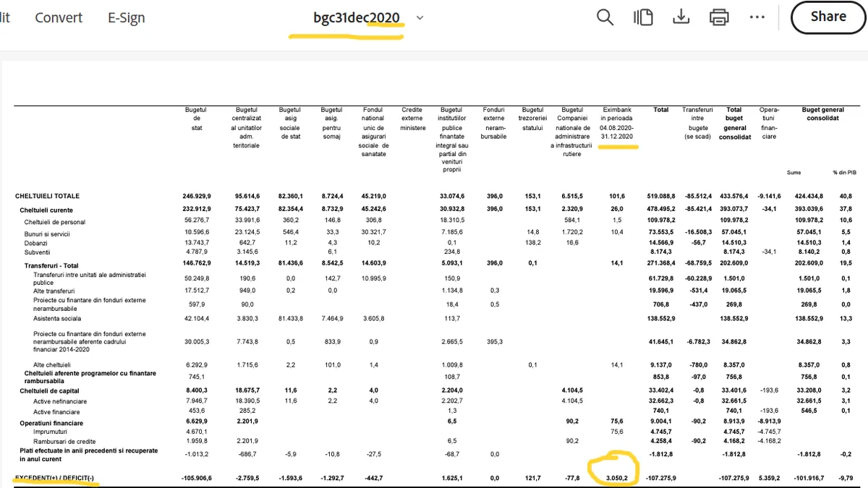Open the more options ellipsis menu
Image resolution: width=868 pixels, height=488 pixels.
click(757, 17)
